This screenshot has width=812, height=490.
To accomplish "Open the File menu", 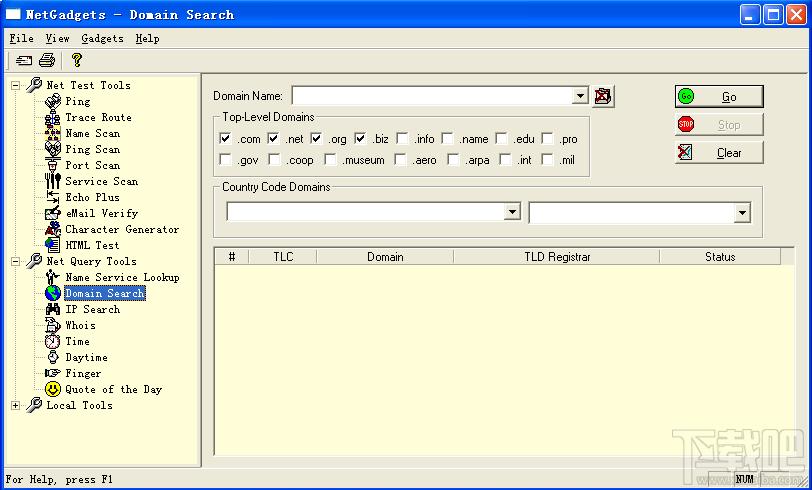I will 22,39.
